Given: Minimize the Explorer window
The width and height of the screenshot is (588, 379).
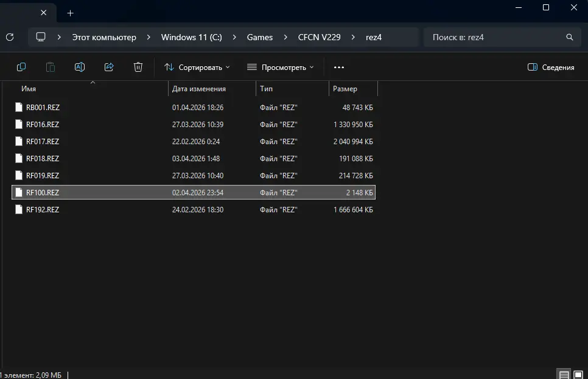Looking at the screenshot, I should [x=519, y=7].
